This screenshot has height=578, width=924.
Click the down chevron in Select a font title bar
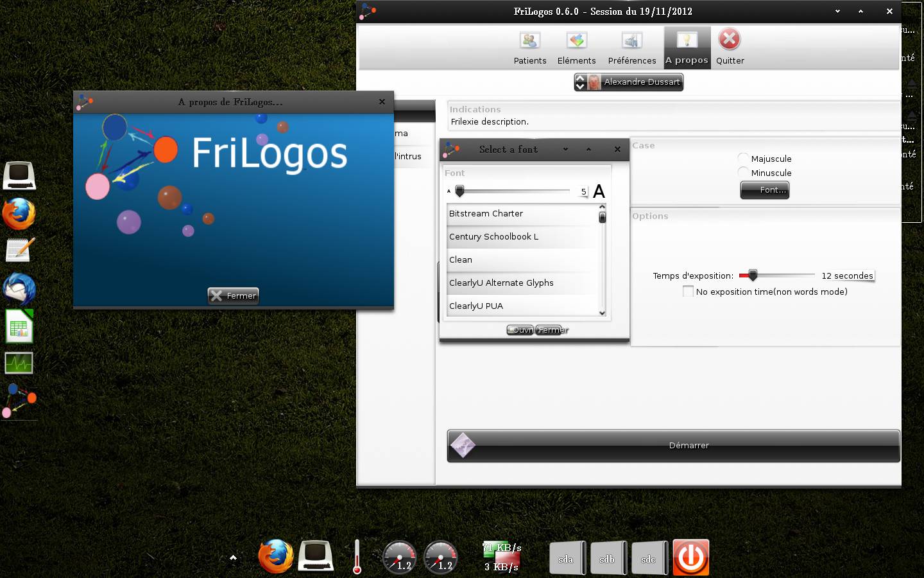[565, 149]
